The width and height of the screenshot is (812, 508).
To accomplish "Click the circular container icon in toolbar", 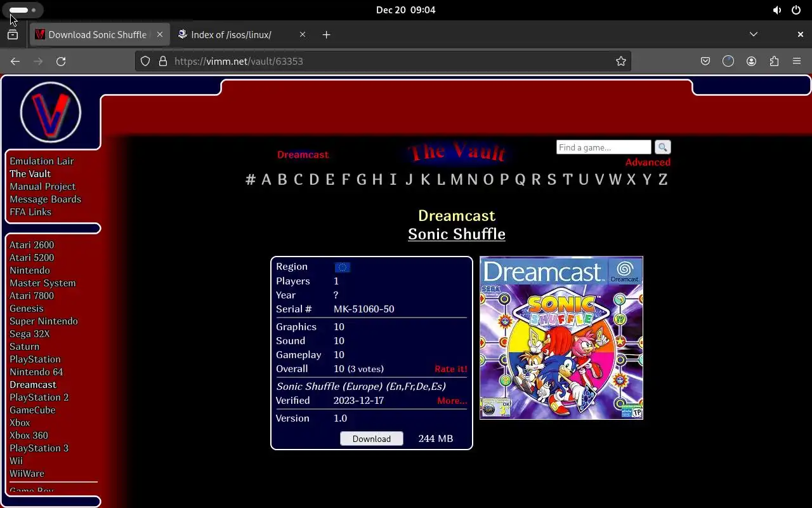I will pos(728,61).
